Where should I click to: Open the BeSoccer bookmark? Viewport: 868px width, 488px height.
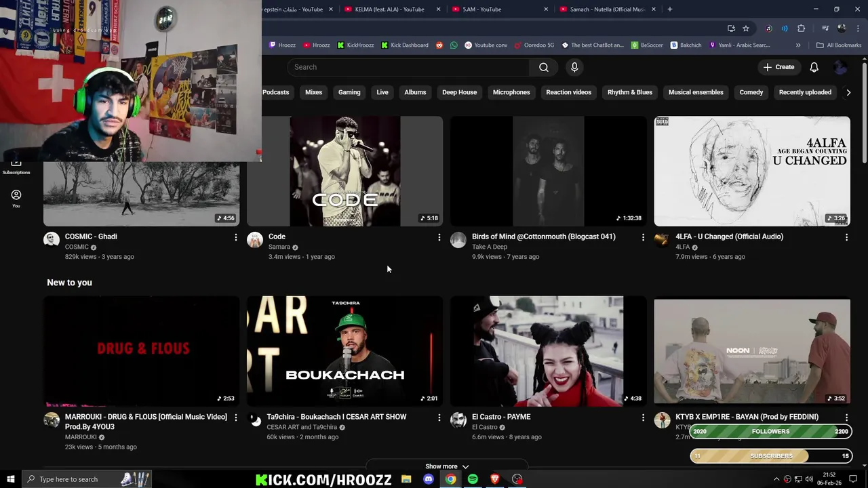pyautogui.click(x=647, y=45)
